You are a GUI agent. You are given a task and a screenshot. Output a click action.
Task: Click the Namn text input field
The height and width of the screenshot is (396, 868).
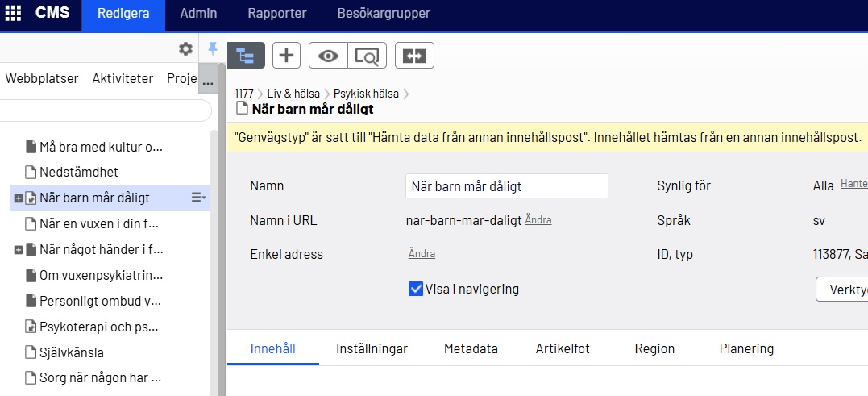click(506, 186)
